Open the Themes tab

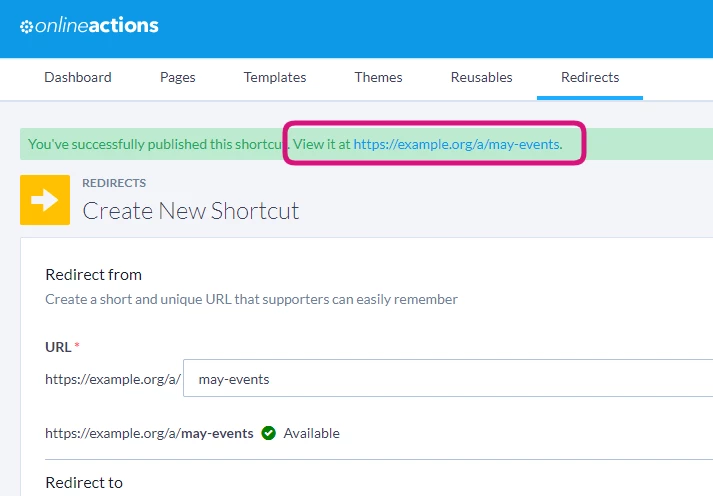(378, 77)
